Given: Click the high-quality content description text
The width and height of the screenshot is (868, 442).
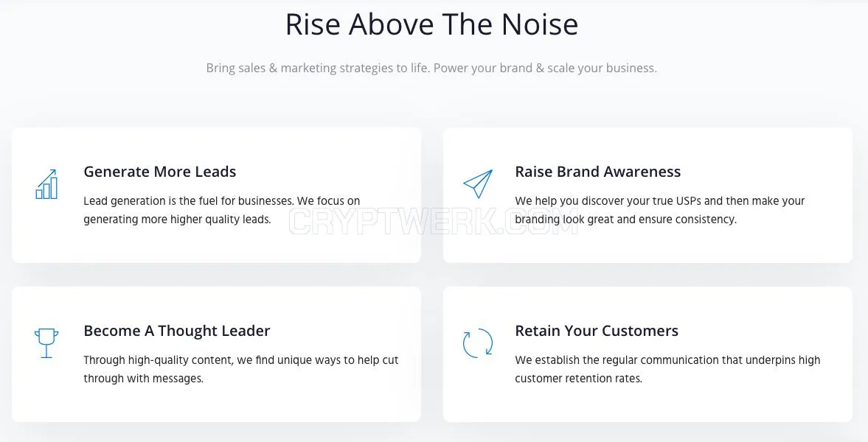Looking at the screenshot, I should (x=241, y=369).
